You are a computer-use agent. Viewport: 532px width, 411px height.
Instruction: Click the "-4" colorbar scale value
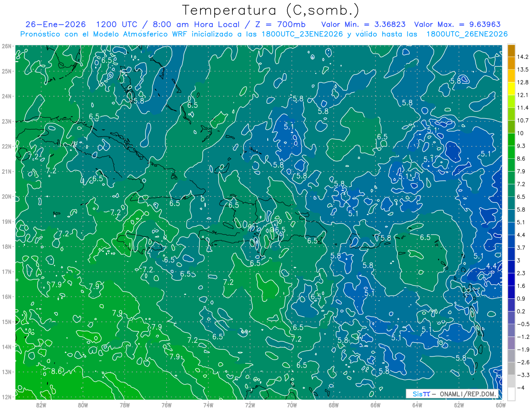click(x=521, y=388)
